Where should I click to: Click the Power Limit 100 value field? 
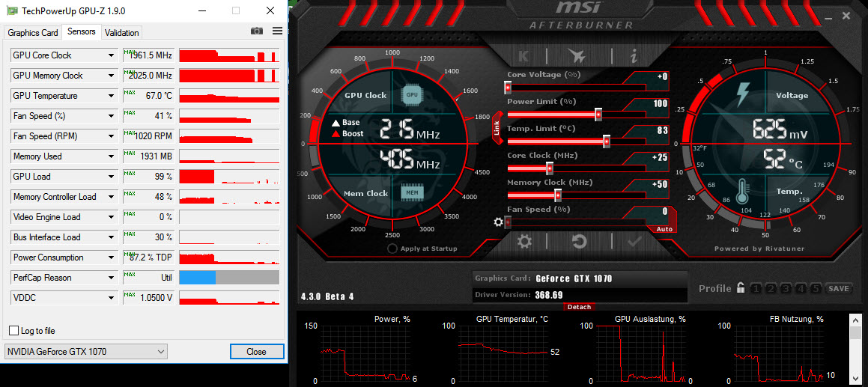(x=652, y=104)
